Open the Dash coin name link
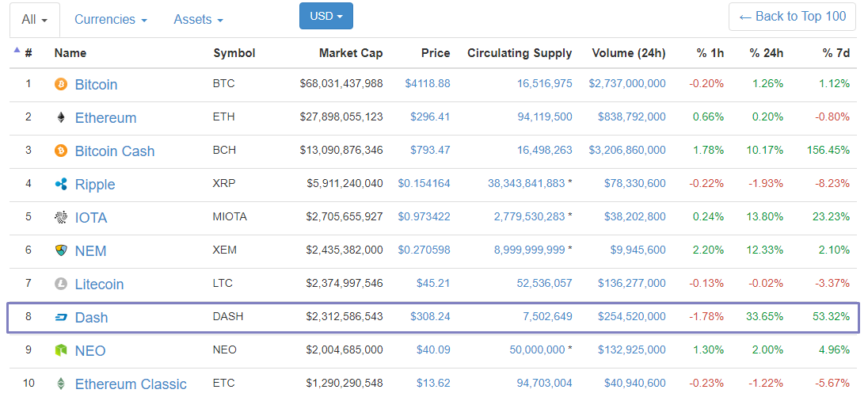 point(91,318)
